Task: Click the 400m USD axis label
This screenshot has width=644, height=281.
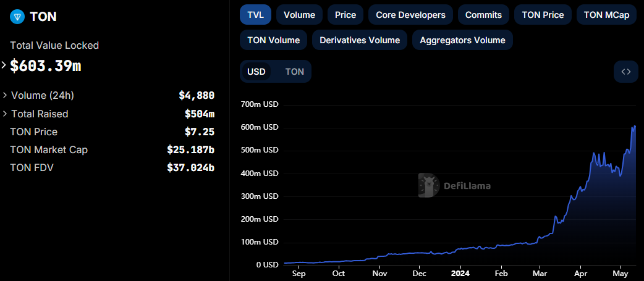Action: click(259, 174)
